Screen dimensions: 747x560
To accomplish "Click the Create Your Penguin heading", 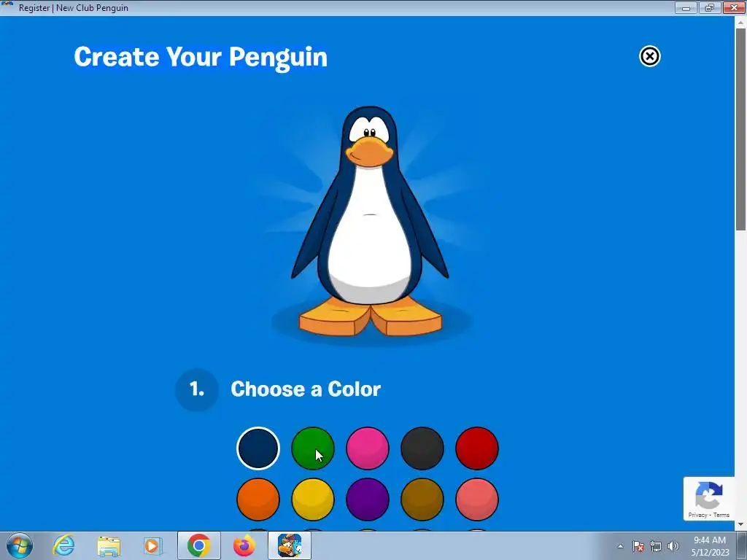I will click(201, 57).
